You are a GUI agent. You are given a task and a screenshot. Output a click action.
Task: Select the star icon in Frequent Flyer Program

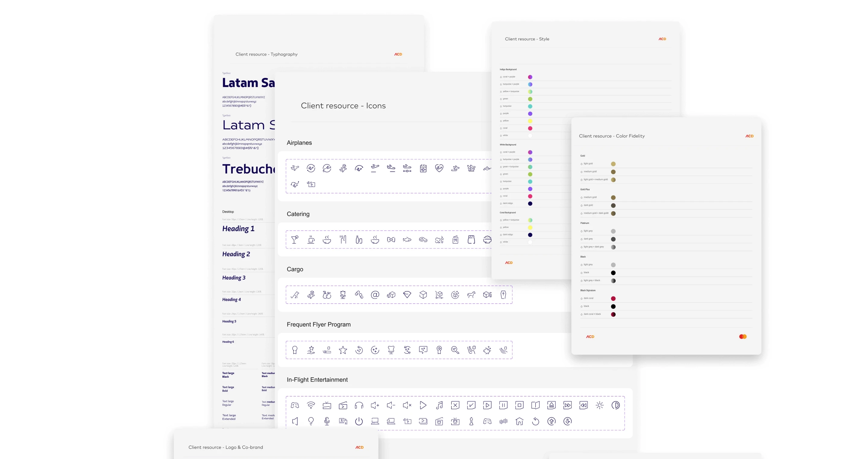pyautogui.click(x=343, y=350)
